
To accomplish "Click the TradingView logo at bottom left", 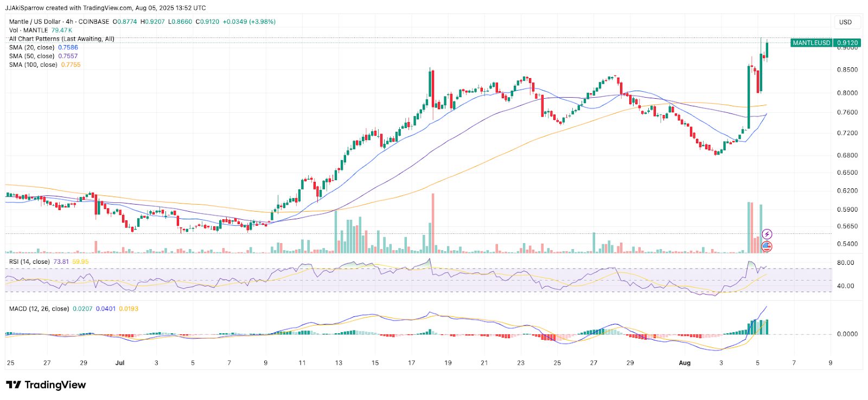I will [x=46, y=385].
